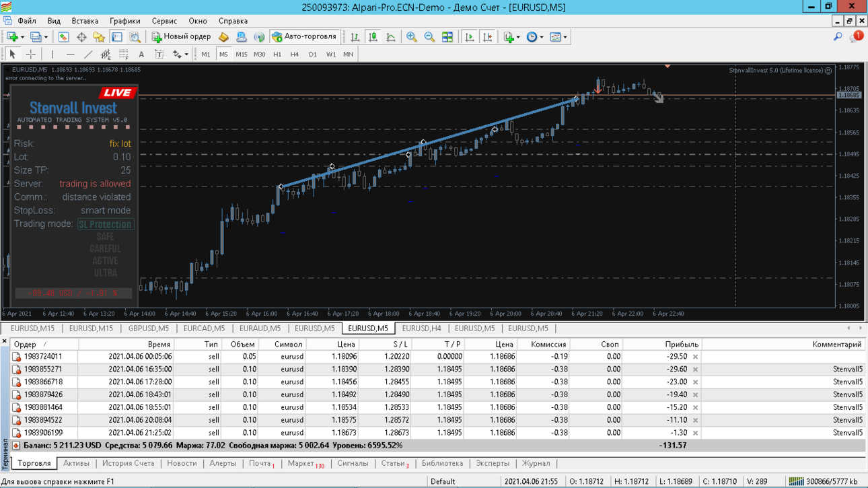
Task: Click the Новый ордер button
Action: (180, 37)
